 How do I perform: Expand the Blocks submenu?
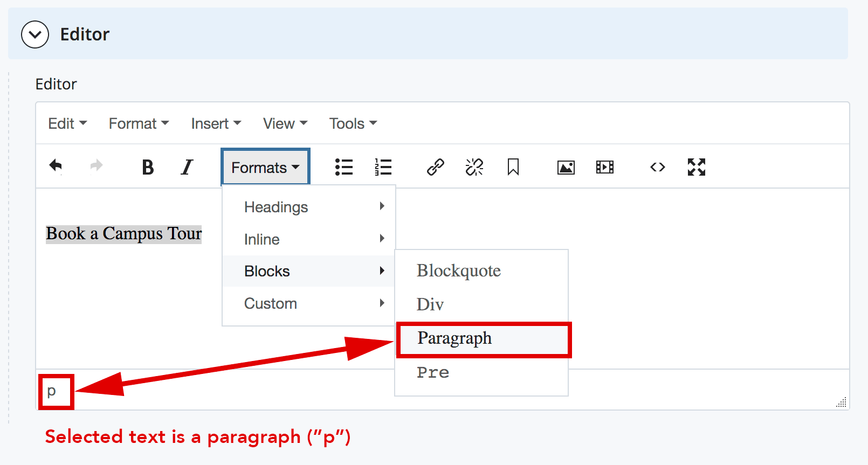tap(309, 271)
